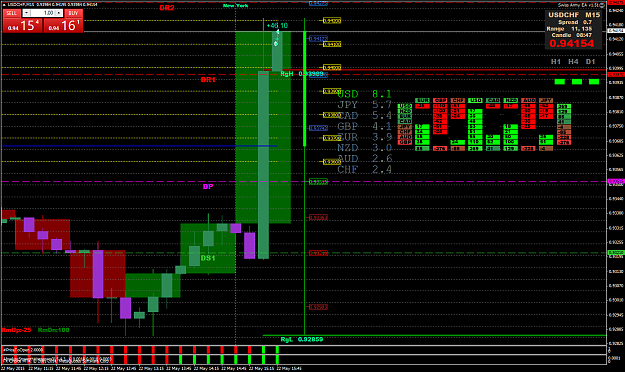The image size is (625, 372).
Task: Click the AUD column header in currency matrix
Action: click(528, 100)
